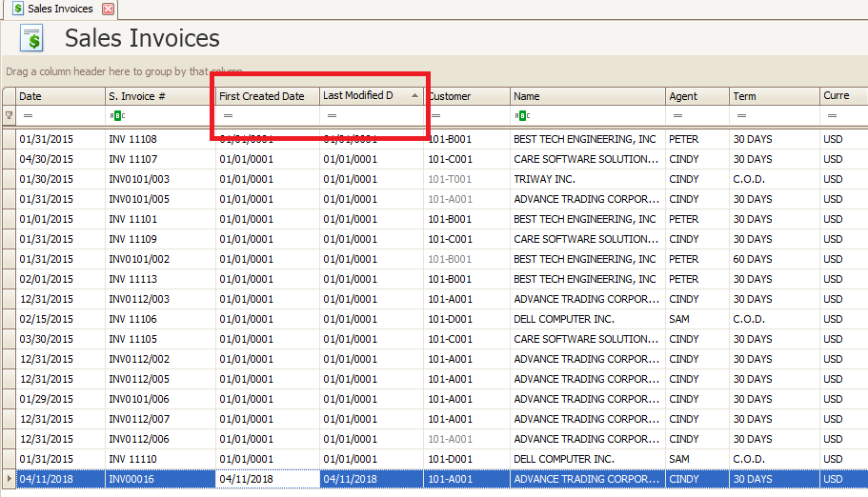The width and height of the screenshot is (868, 497).
Task: Select invoice INV0112/007 cell
Action: [x=160, y=419]
